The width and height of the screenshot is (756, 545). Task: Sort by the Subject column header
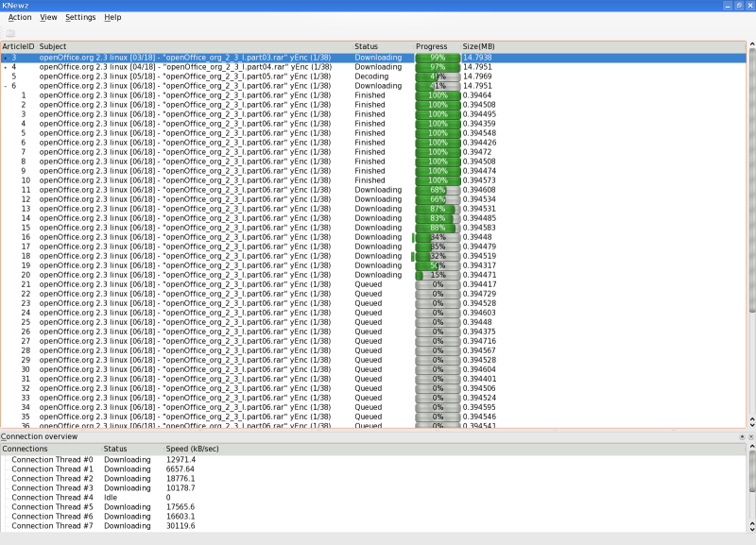195,46
